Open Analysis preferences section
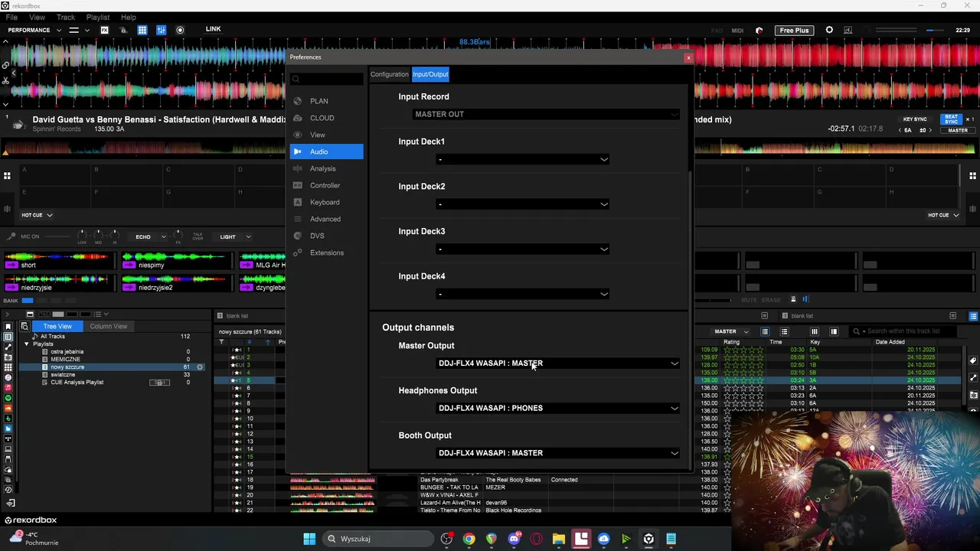This screenshot has height=551, width=980. pyautogui.click(x=322, y=168)
